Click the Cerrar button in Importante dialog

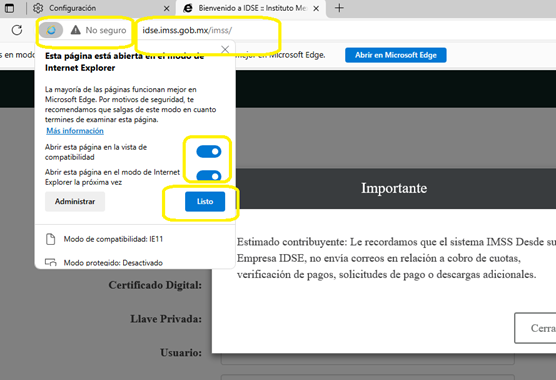tap(535, 328)
